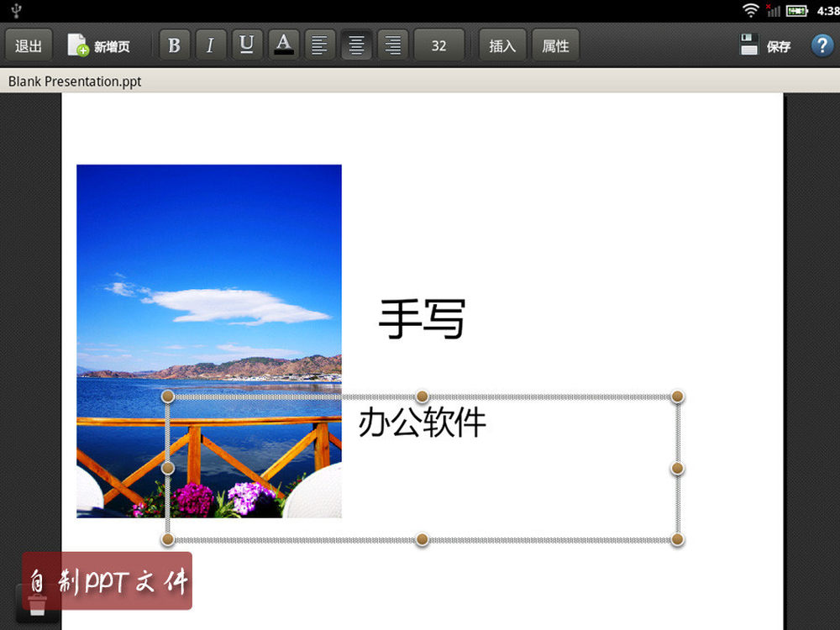The image size is (840, 630).
Task: Toggle bold formatting
Action: [174, 45]
